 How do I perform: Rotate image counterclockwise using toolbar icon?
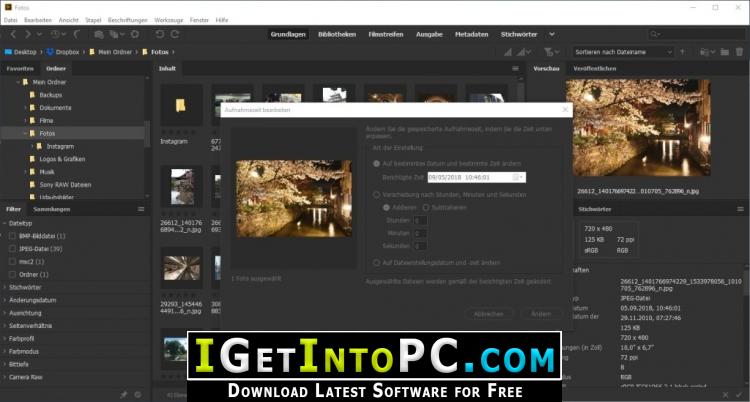click(x=160, y=34)
